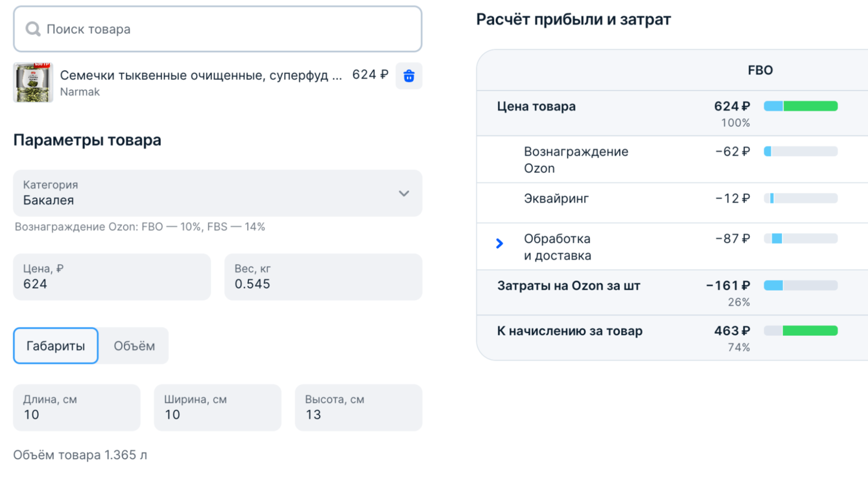
Task: Click the Цена, ₽ input field
Action: (x=112, y=277)
